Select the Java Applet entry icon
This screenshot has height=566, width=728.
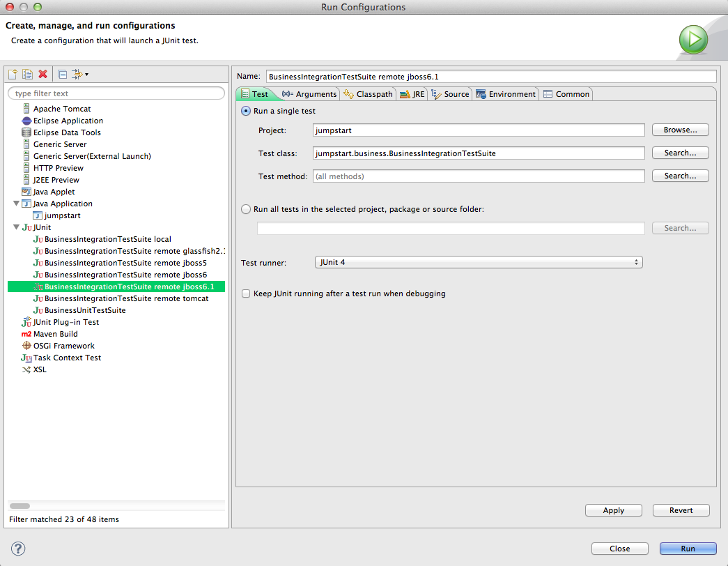click(x=26, y=192)
